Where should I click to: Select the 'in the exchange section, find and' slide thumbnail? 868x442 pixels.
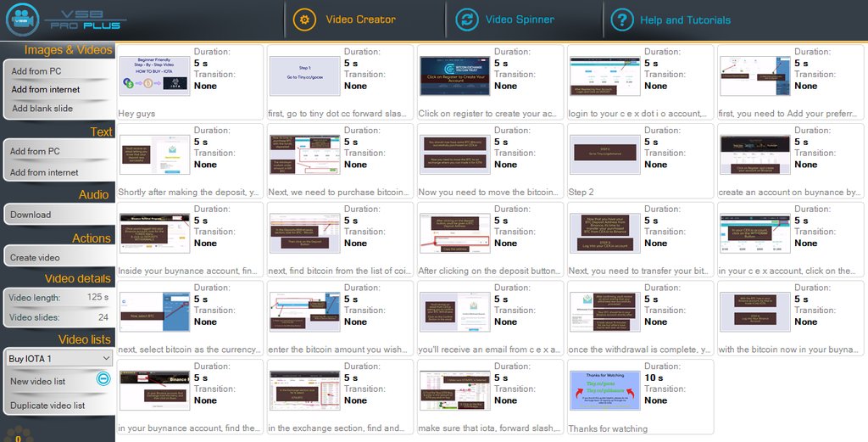305,390
